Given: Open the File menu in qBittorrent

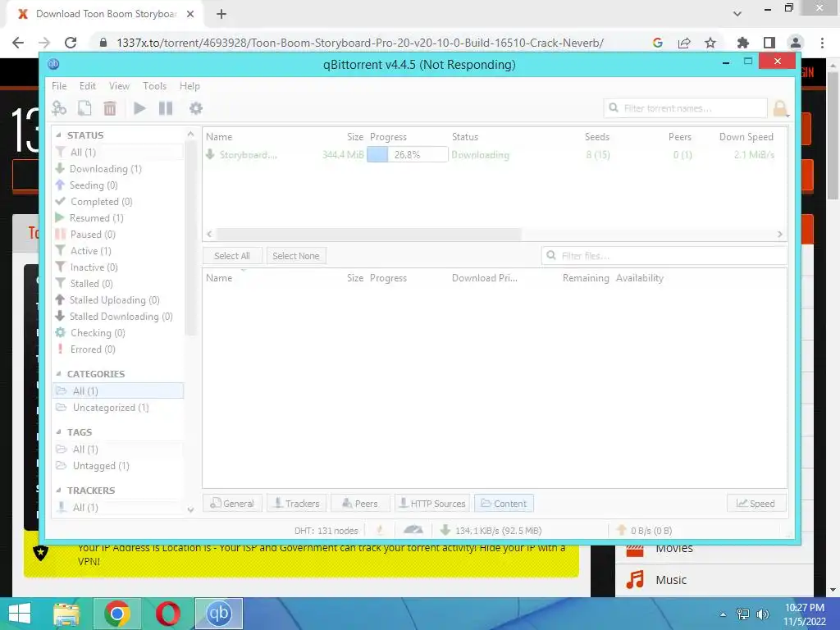Looking at the screenshot, I should point(59,85).
